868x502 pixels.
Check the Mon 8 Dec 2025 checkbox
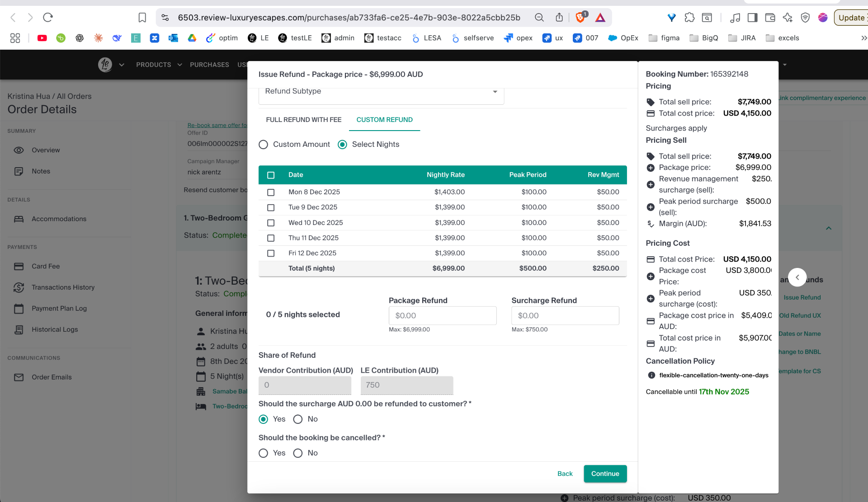[x=271, y=192]
